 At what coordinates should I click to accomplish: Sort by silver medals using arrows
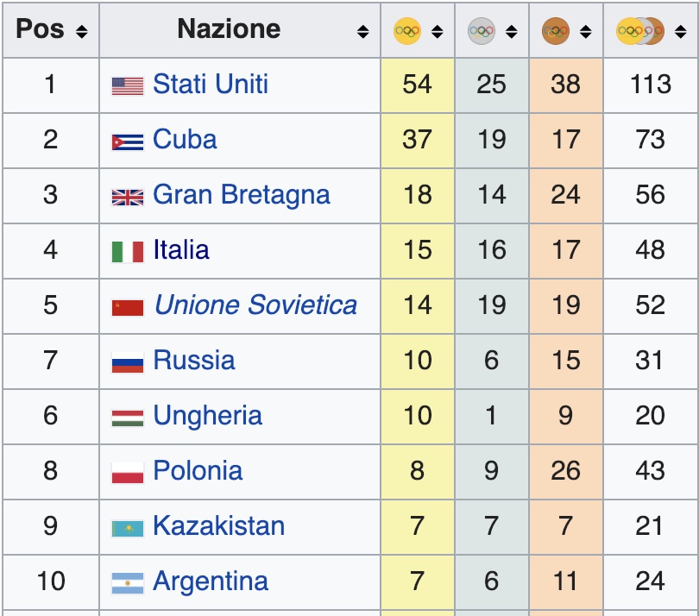click(511, 32)
